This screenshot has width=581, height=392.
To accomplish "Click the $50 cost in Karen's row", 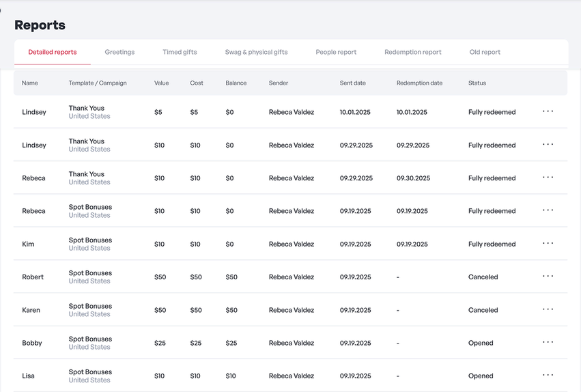I will pos(196,310).
